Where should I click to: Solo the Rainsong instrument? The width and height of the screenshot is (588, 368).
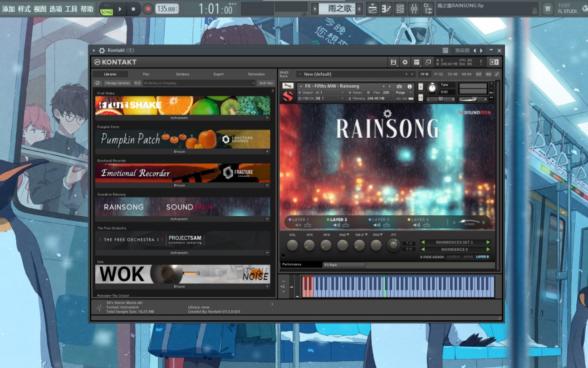[421, 86]
